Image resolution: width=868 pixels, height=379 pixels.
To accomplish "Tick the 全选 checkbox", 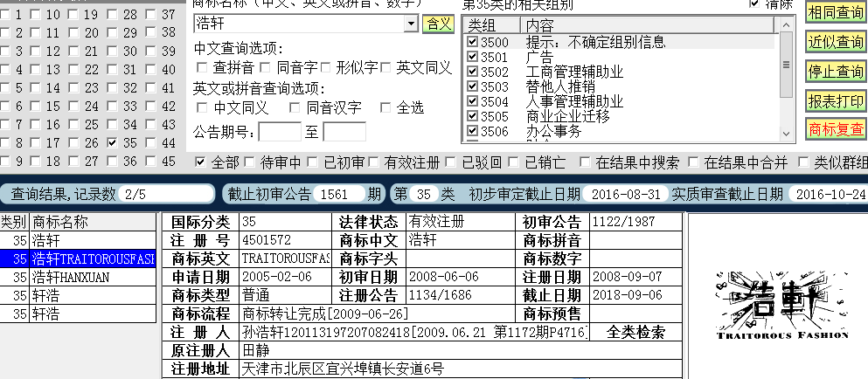I will [x=385, y=108].
